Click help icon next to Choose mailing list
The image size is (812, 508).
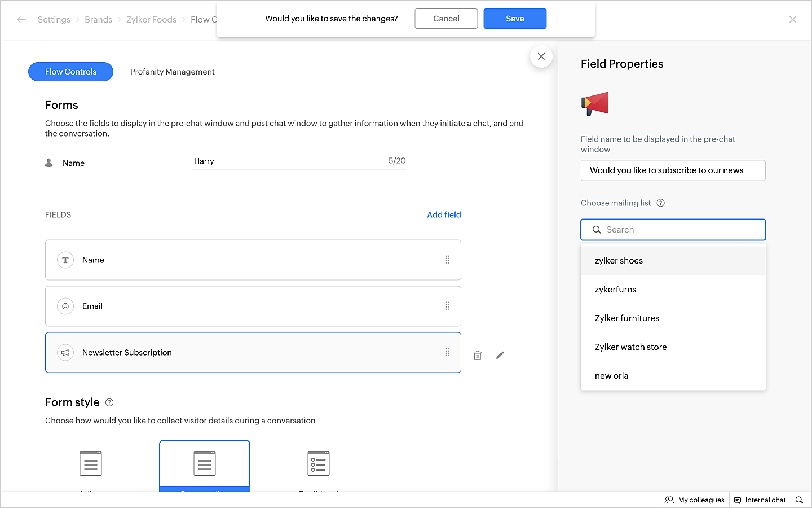pyautogui.click(x=661, y=203)
